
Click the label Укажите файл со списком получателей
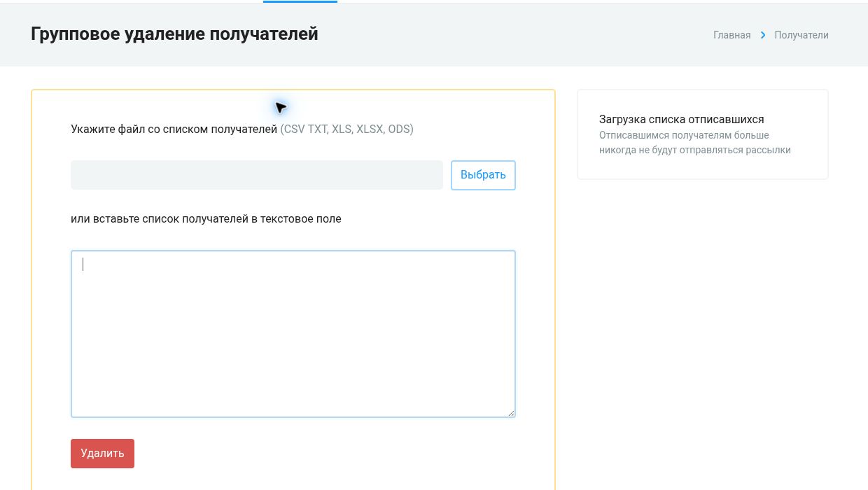click(x=174, y=129)
